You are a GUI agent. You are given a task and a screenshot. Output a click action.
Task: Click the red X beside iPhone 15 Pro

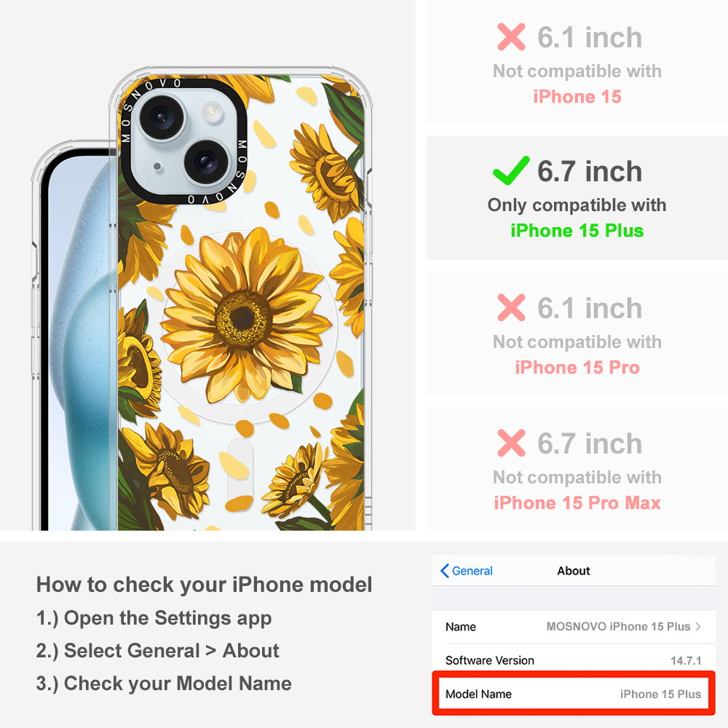click(x=511, y=307)
